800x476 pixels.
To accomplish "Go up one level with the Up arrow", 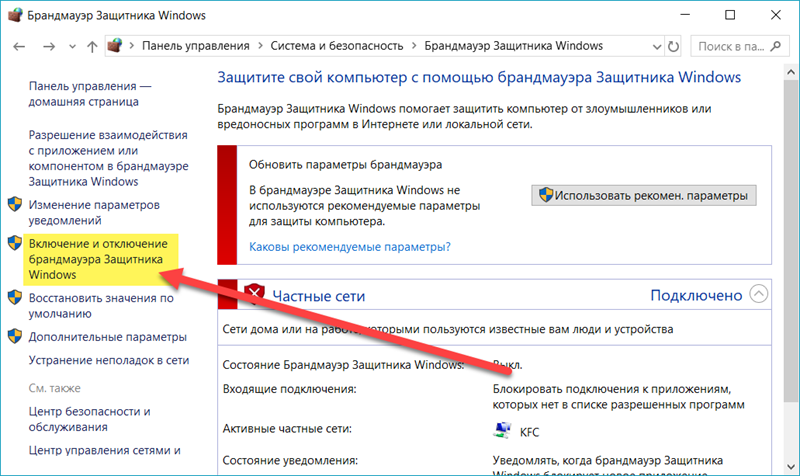I will click(92, 46).
